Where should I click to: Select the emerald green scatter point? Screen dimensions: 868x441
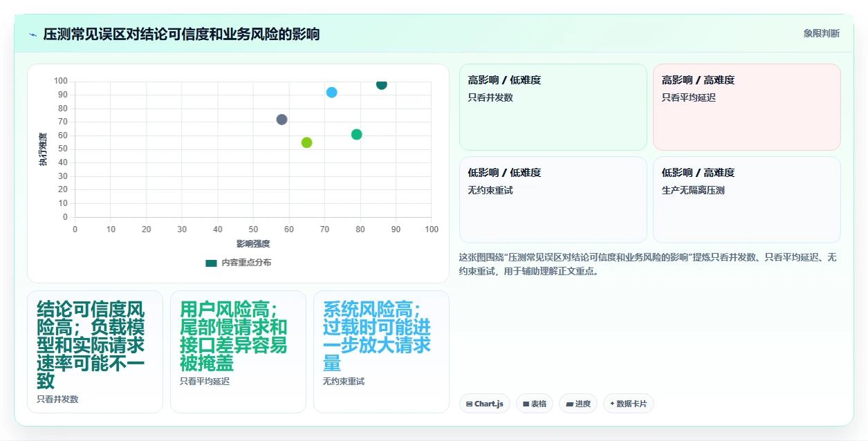(357, 134)
